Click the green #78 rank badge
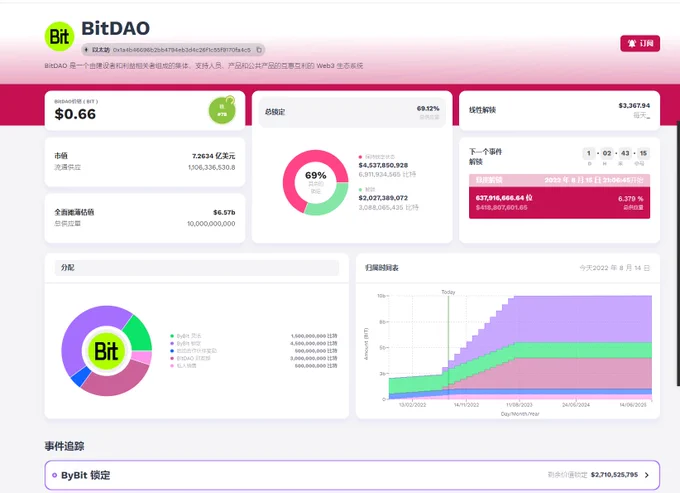Screen dimensions: 680x493 pos(222,111)
